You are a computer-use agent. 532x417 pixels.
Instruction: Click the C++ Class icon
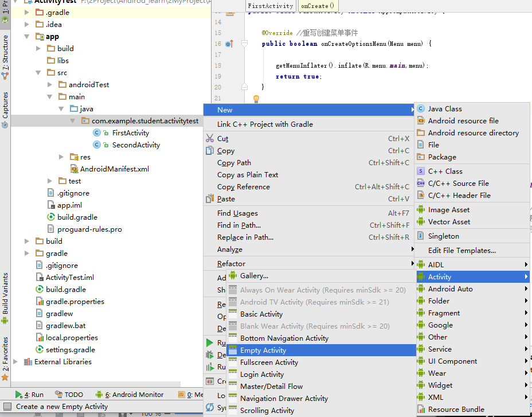421,172
